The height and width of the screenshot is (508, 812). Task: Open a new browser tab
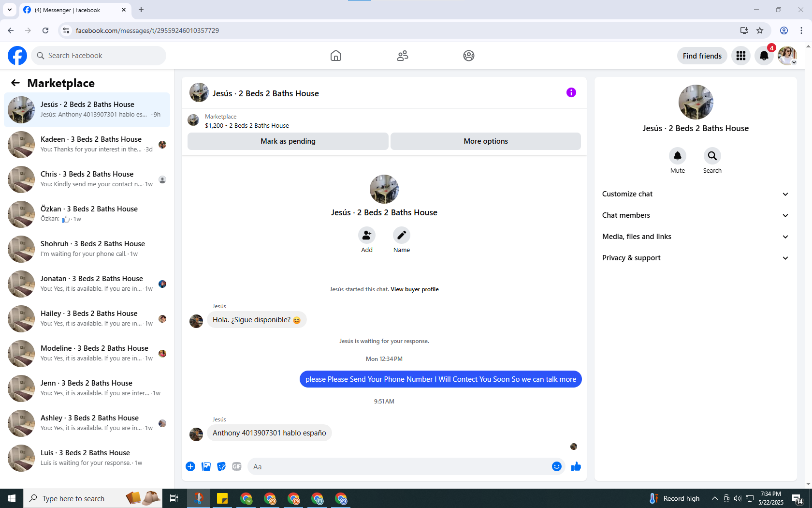pos(141,10)
